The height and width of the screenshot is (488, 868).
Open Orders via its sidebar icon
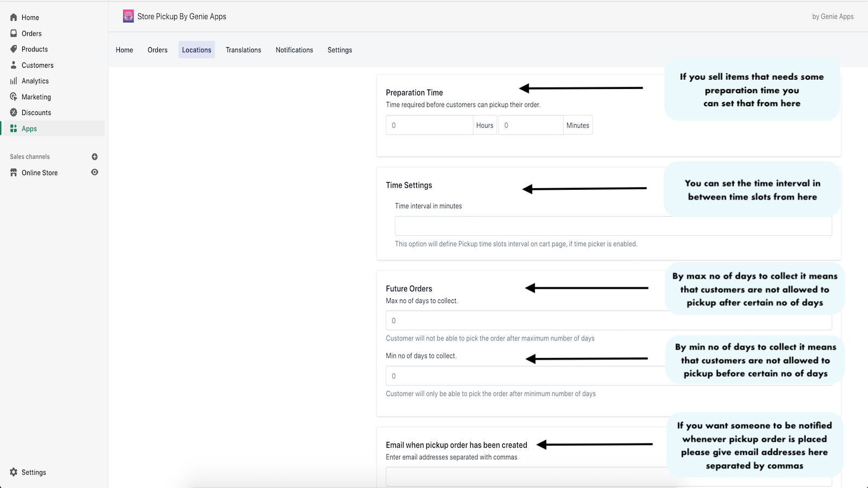[14, 33]
